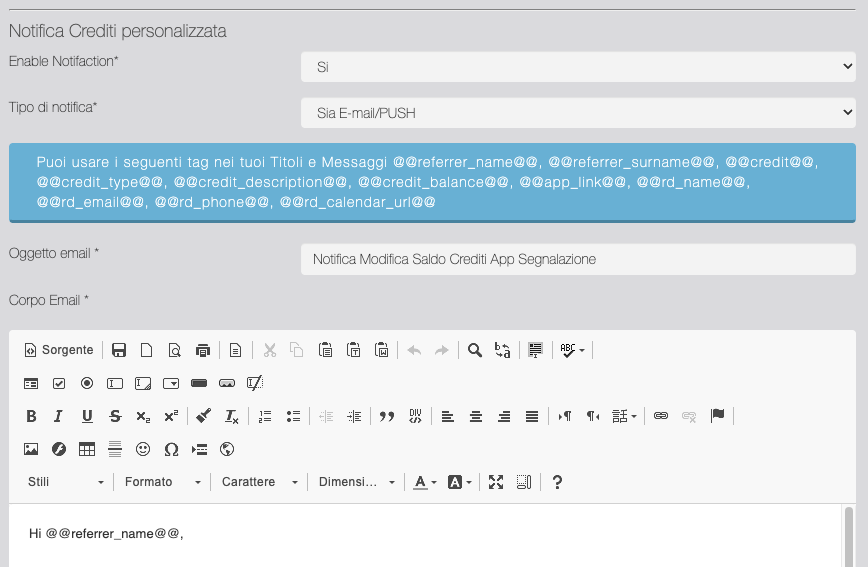Open the Enable Notifaction dropdown
Screen dimensions: 868x567
point(578,67)
